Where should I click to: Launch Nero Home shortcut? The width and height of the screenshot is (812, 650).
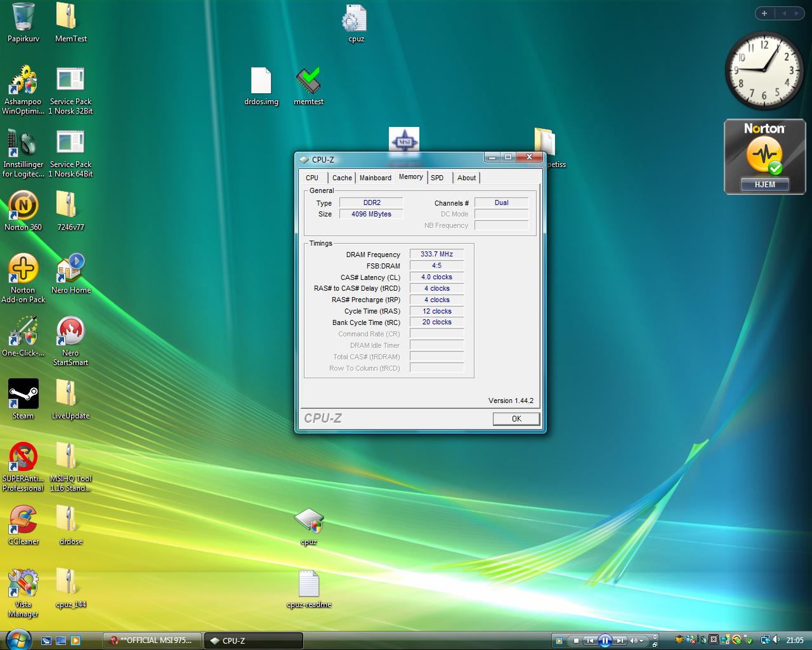pos(70,274)
